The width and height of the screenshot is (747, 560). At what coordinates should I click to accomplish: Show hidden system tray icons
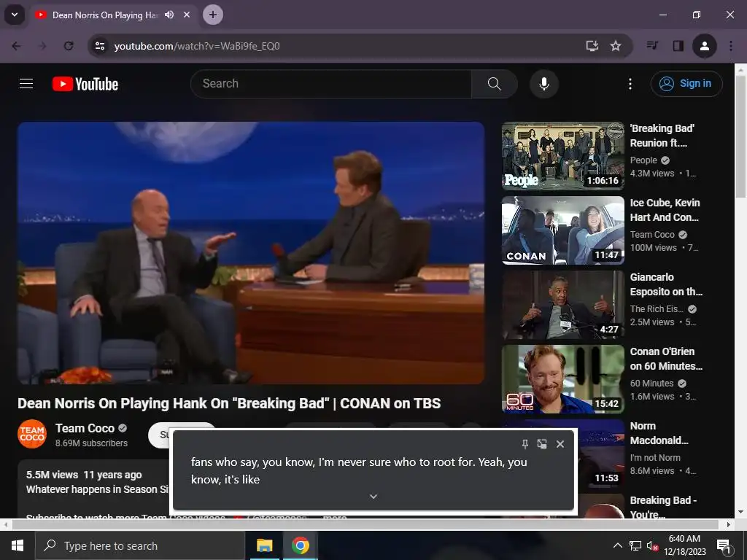(617, 545)
